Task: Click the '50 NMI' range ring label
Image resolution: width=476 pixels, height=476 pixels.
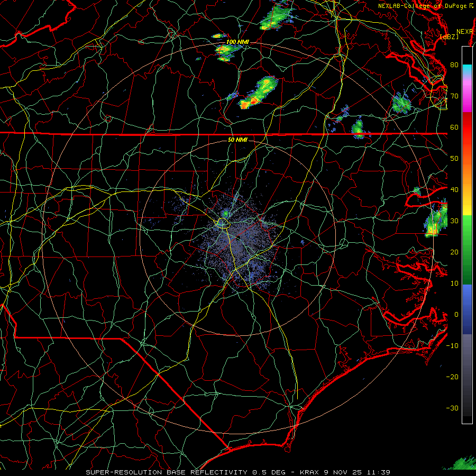Action: coord(237,140)
